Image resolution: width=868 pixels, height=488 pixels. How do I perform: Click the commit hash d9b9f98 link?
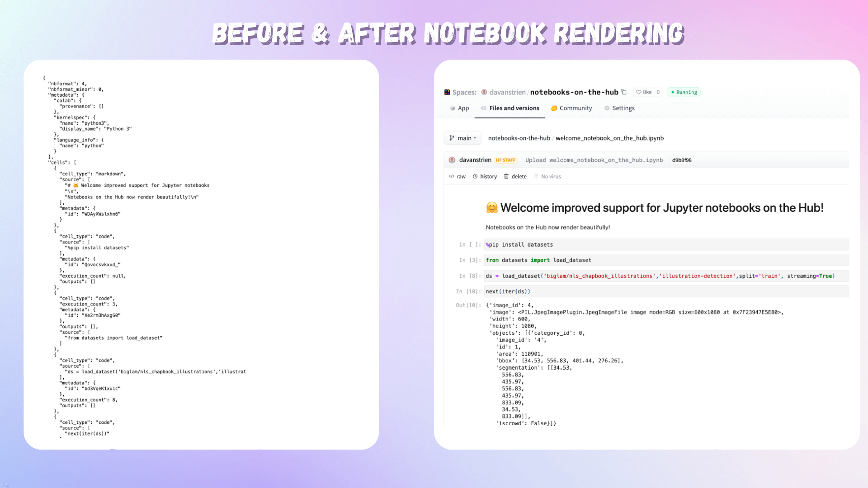point(681,160)
